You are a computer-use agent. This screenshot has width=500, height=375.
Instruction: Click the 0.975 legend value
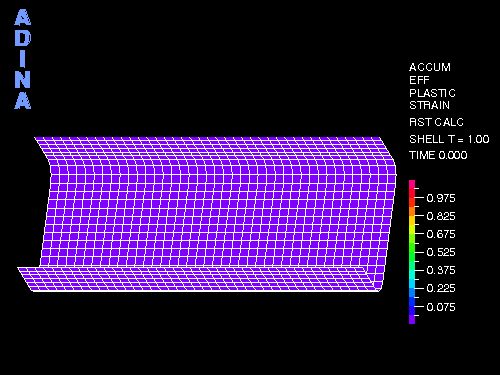441,198
